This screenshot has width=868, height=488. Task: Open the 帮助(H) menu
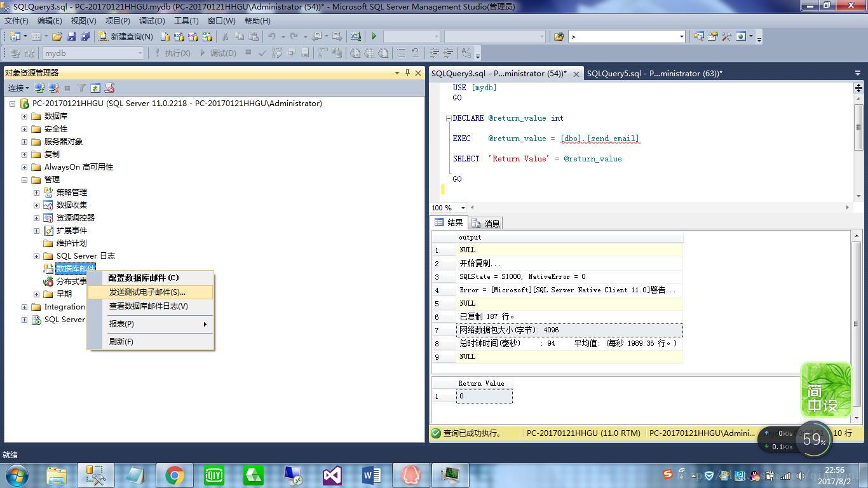257,20
